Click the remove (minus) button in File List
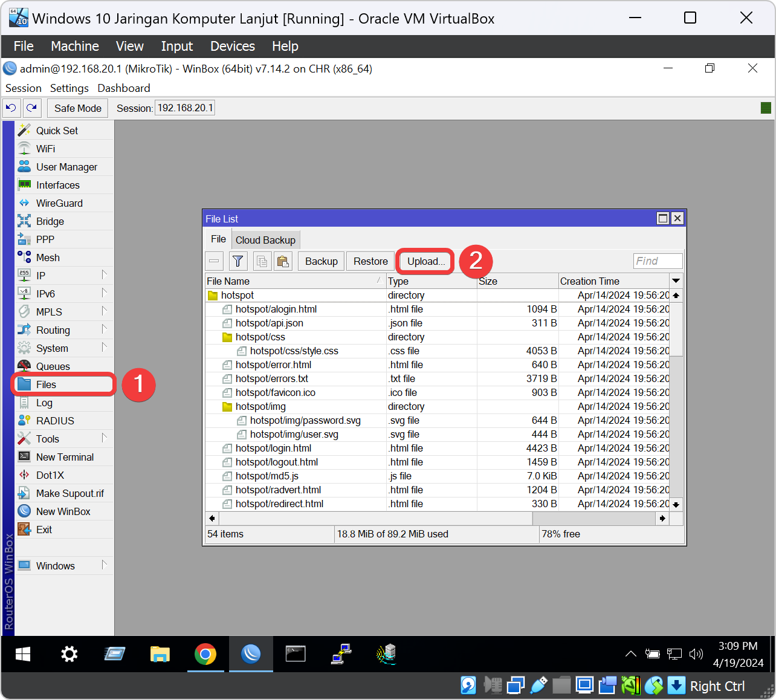The image size is (776, 700). pos(214,261)
